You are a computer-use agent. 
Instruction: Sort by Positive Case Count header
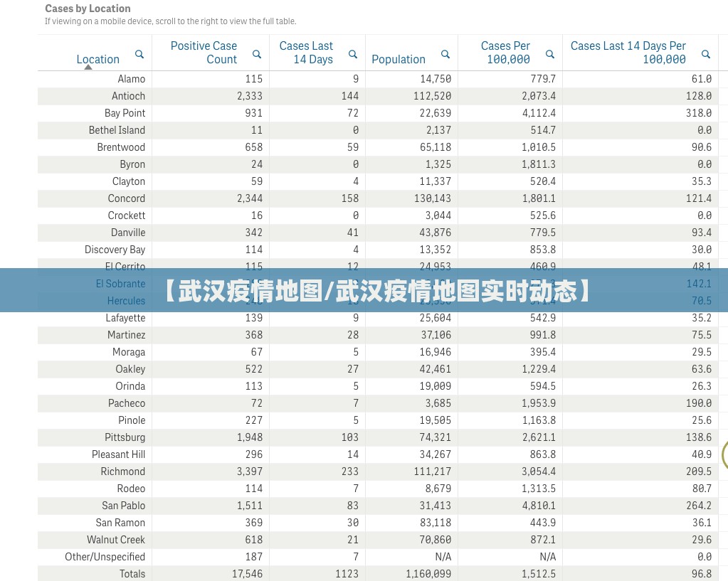coord(204,53)
